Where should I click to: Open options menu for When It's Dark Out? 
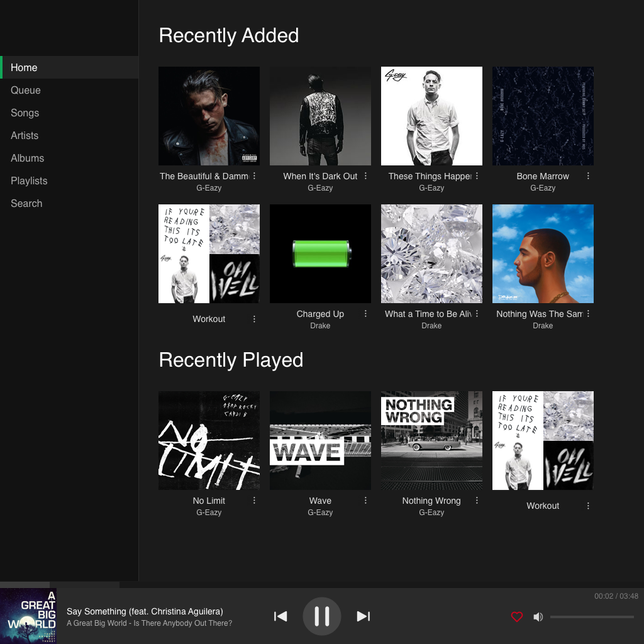pos(365,176)
